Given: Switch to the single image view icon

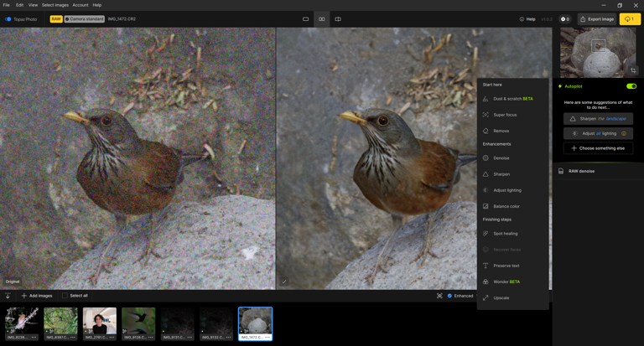Looking at the screenshot, I should click(x=305, y=18).
